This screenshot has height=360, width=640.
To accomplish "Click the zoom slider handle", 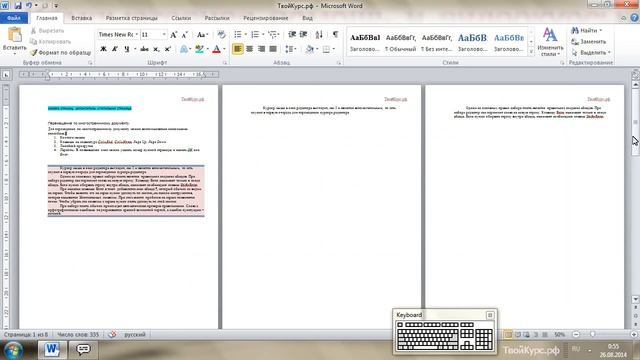I will point(593,334).
